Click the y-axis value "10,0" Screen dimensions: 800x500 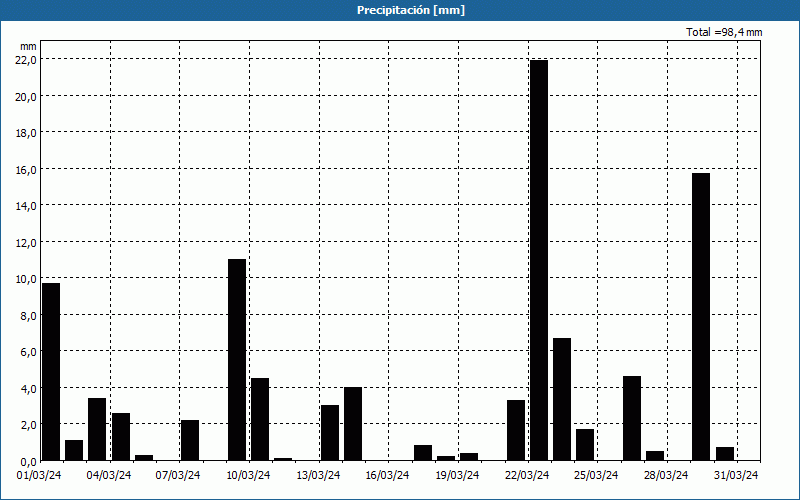[27, 279]
